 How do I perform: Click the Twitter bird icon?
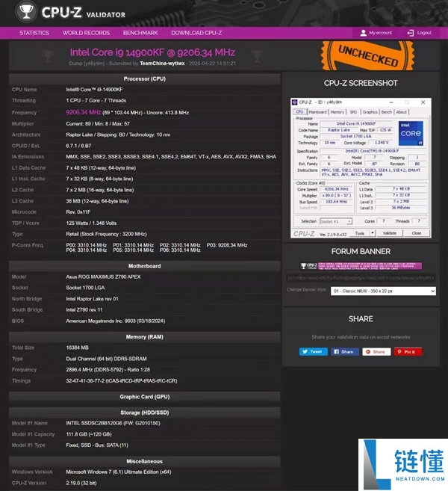(305, 352)
